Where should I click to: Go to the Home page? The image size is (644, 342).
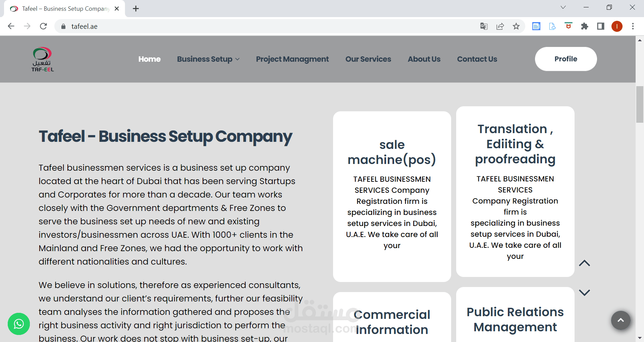coord(150,59)
